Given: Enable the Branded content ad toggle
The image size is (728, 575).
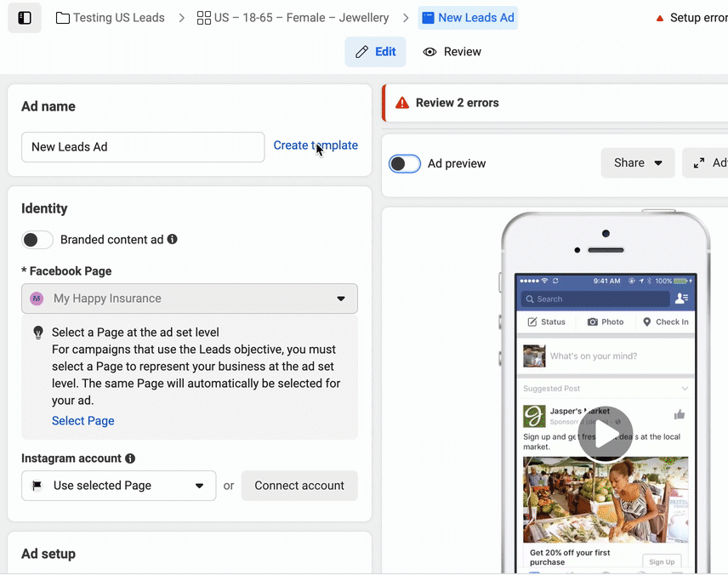Looking at the screenshot, I should tap(37, 240).
